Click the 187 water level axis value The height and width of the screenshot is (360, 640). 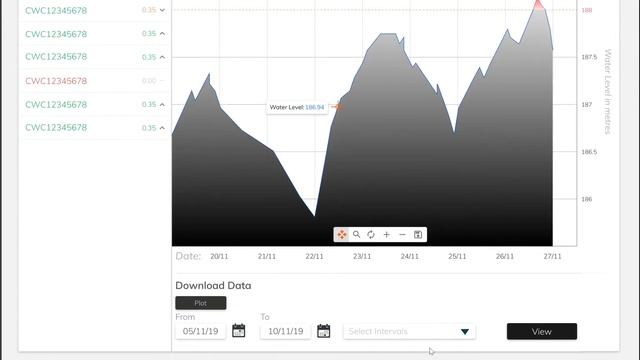pos(587,104)
